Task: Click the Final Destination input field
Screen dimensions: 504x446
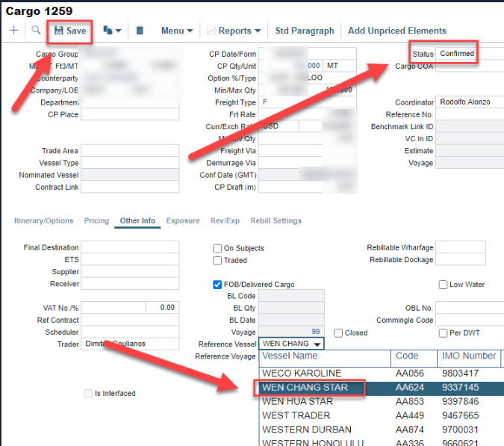Action: point(129,248)
